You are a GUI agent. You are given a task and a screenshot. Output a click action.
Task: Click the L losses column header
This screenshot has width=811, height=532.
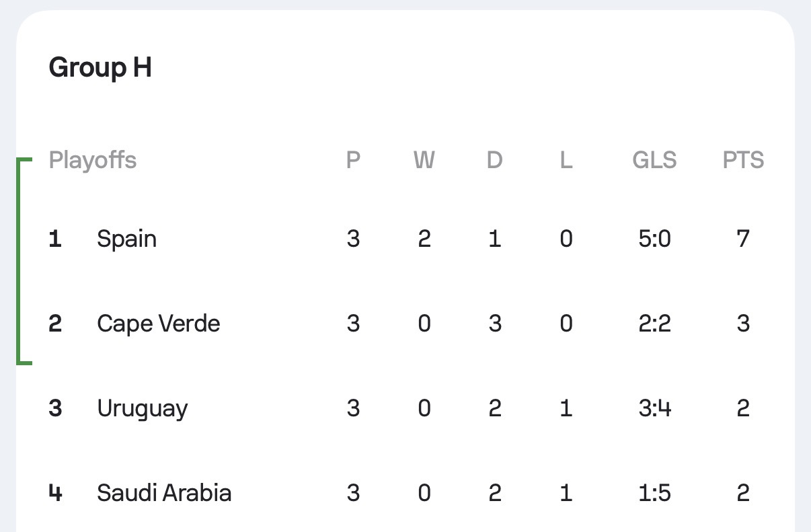click(x=566, y=161)
